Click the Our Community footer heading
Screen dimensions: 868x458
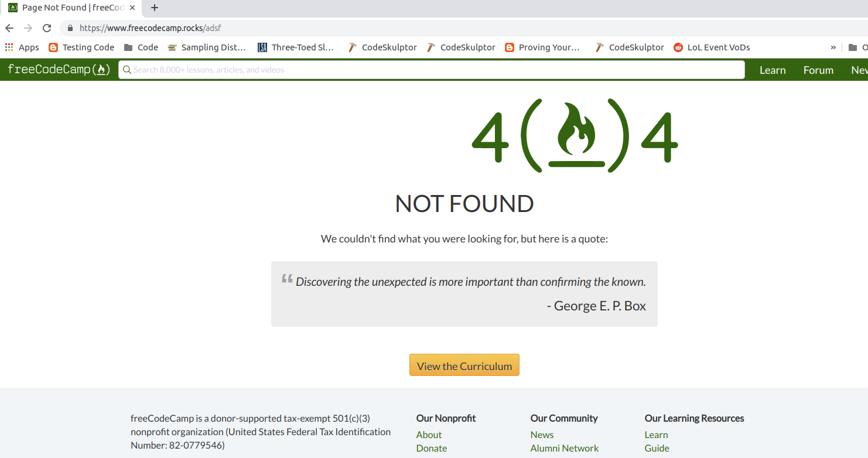564,418
